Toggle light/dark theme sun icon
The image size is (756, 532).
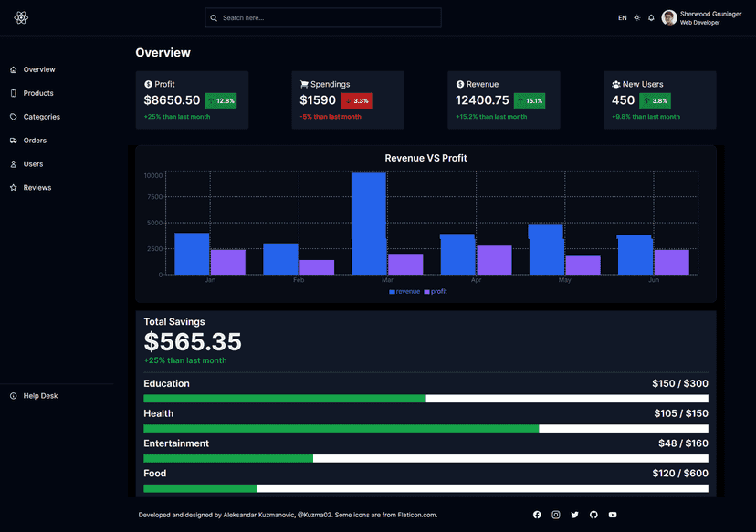pos(637,18)
